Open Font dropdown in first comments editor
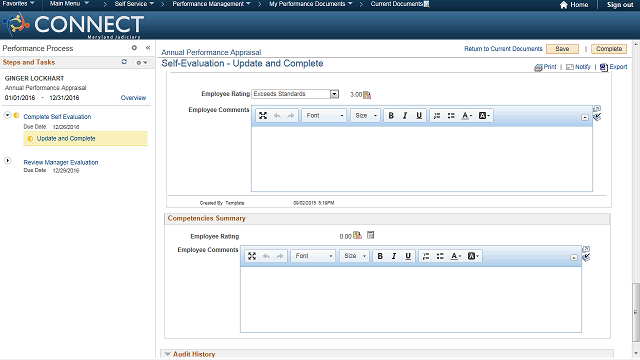Screen dimensions: 640x360 (324, 116)
